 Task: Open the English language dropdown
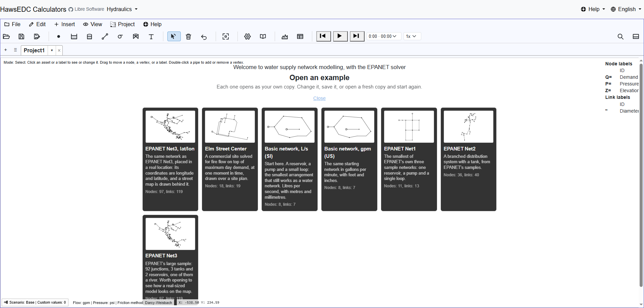pyautogui.click(x=626, y=9)
